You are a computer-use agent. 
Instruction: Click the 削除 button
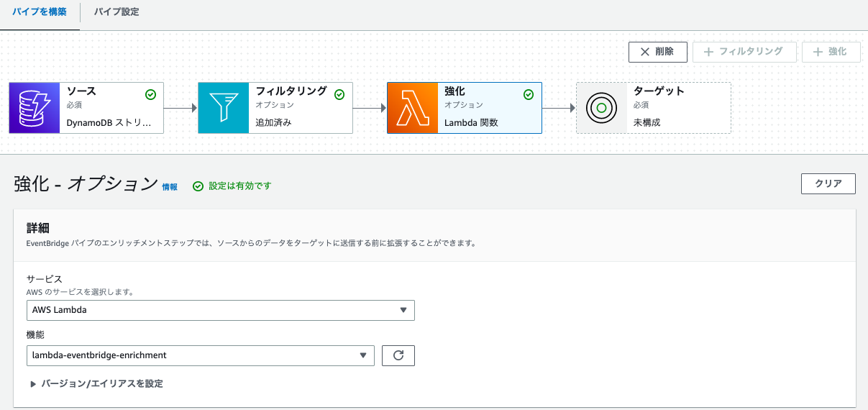click(658, 52)
